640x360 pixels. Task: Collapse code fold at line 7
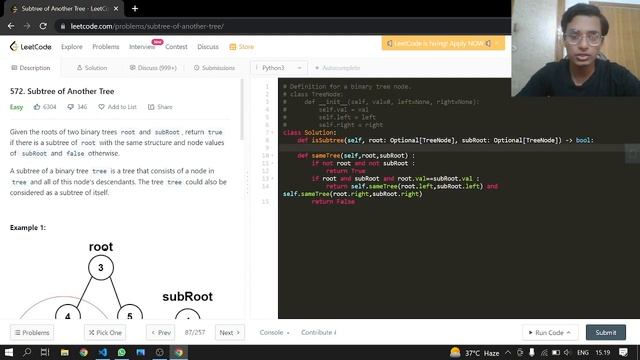coord(272,133)
